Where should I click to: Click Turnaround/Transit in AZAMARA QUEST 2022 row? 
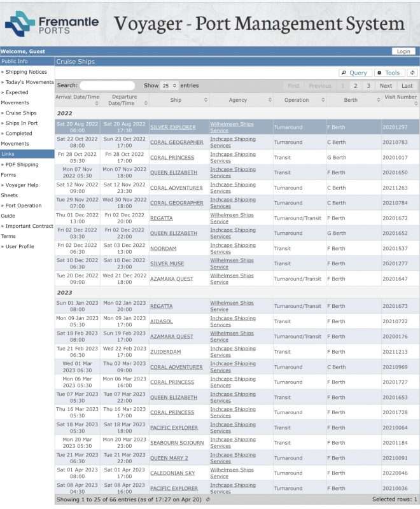tap(298, 279)
